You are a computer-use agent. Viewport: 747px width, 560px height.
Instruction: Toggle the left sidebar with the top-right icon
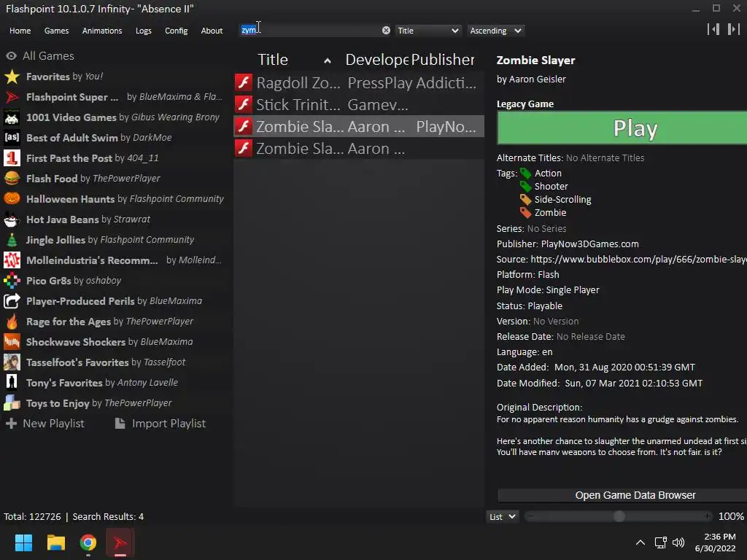[713, 29]
